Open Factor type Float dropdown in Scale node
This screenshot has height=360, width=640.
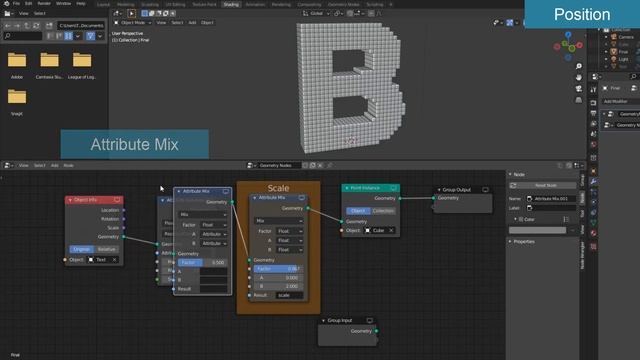click(x=289, y=231)
